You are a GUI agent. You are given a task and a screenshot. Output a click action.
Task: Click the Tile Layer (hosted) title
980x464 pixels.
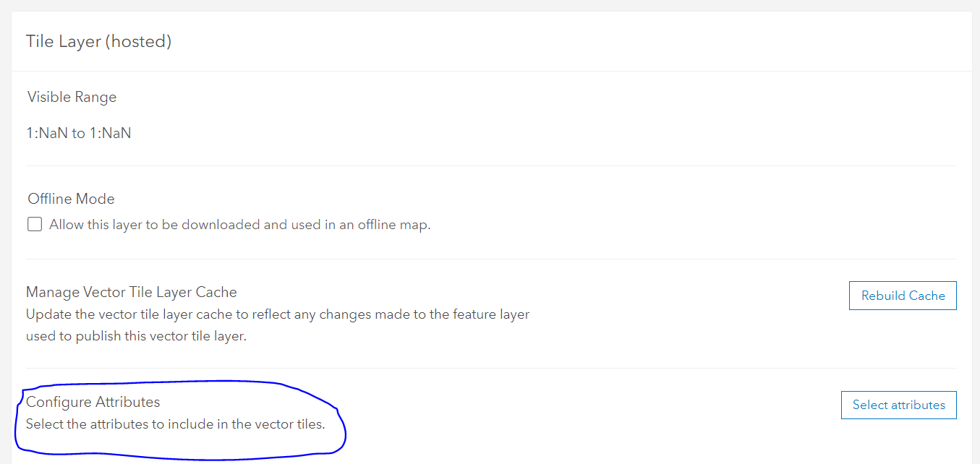coord(98,41)
